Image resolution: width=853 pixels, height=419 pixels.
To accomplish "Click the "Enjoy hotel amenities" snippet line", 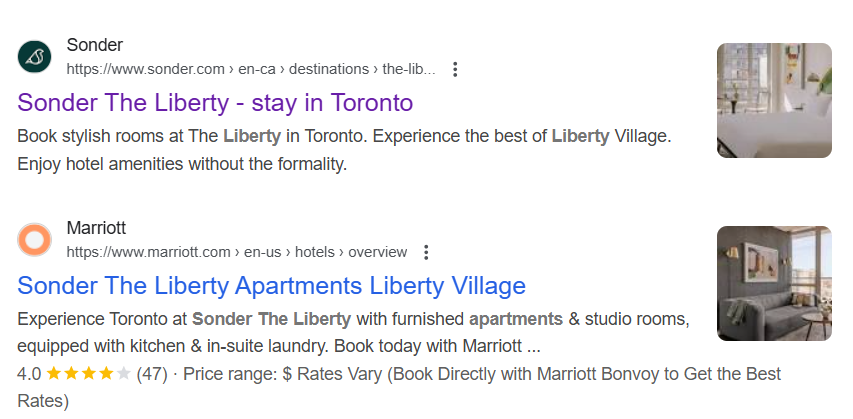I will coord(181,163).
